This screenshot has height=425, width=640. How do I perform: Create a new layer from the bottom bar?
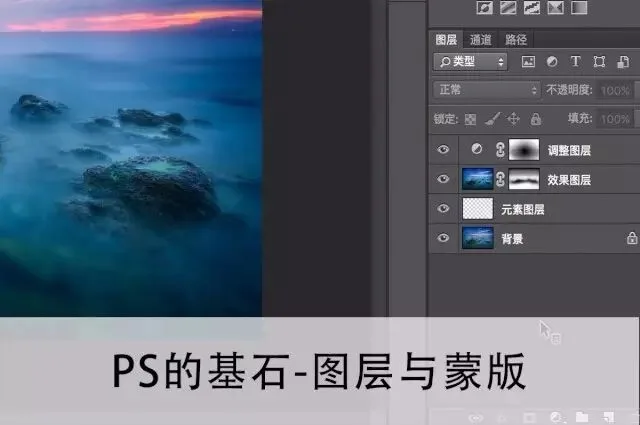[x=608, y=417]
